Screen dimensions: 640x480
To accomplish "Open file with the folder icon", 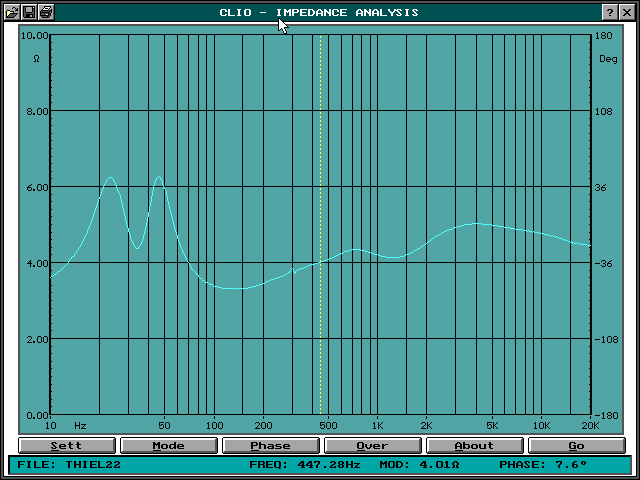I will pyautogui.click(x=12, y=12).
